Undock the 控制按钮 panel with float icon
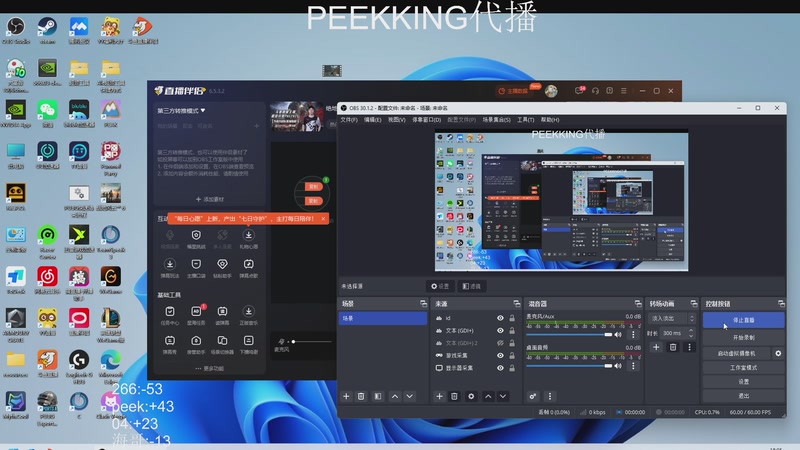This screenshot has width=800, height=450. click(x=781, y=304)
